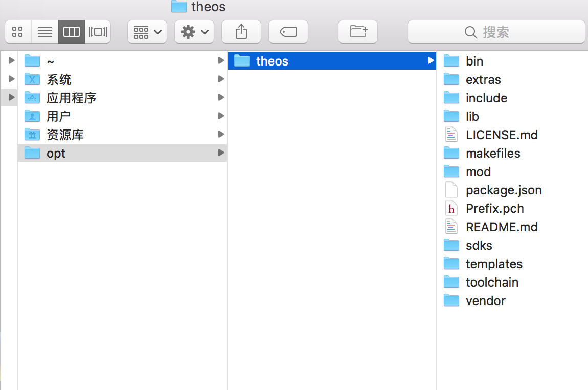The image size is (588, 390).
Task: Select the 应用程序 folder
Action: [x=122, y=98]
